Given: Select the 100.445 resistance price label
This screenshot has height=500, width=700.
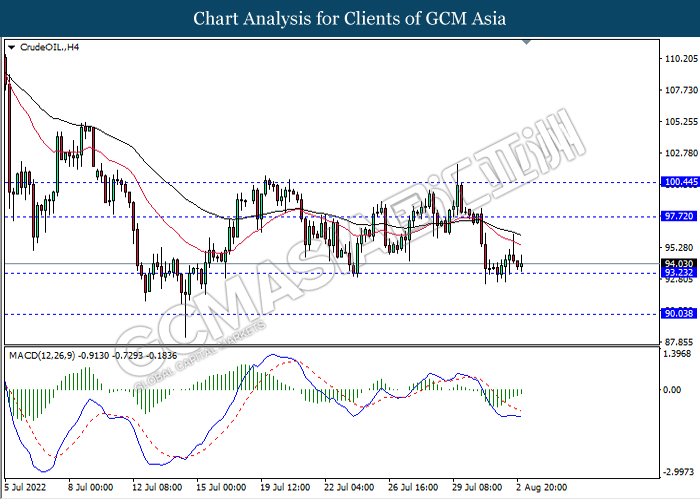Looking at the screenshot, I should (x=679, y=182).
